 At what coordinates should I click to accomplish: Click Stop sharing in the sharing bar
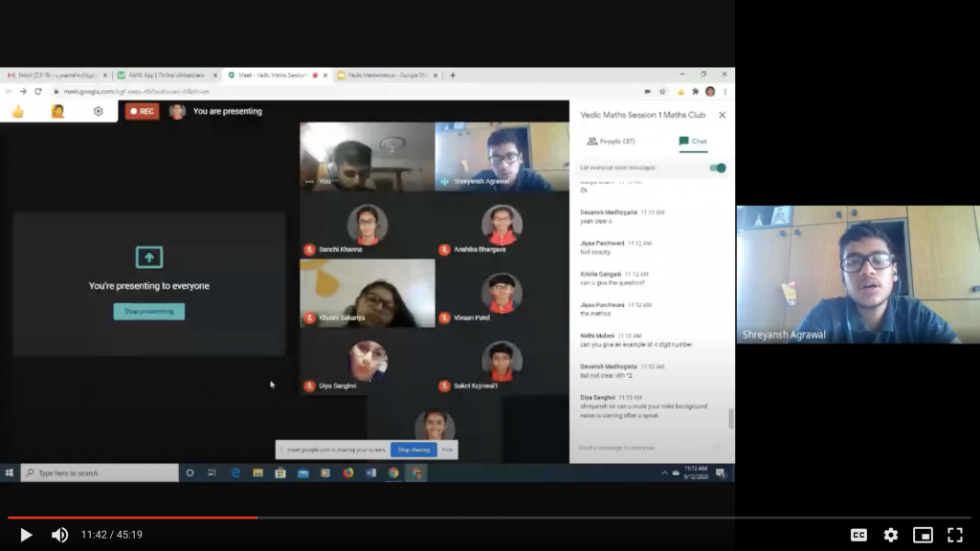click(413, 450)
